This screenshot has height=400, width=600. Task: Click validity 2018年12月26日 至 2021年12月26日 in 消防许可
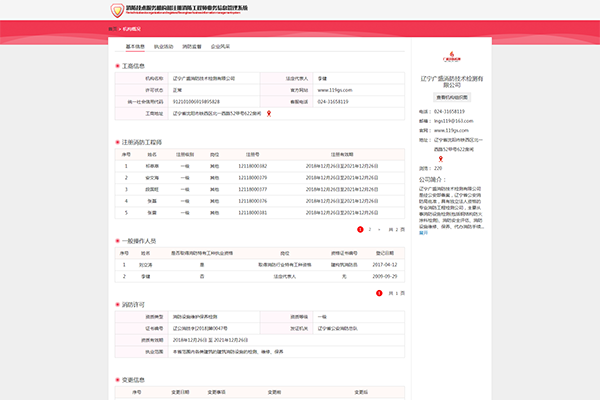210,340
